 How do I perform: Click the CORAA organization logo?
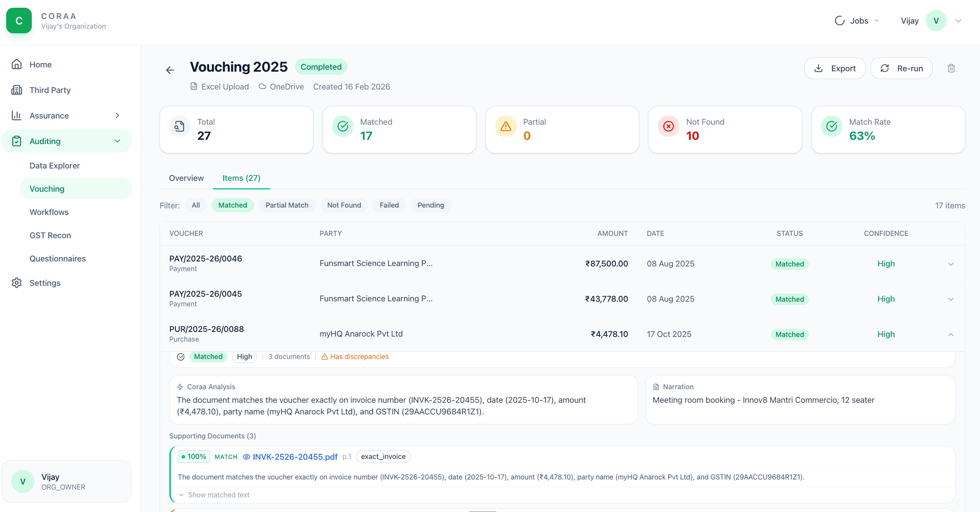tap(19, 21)
